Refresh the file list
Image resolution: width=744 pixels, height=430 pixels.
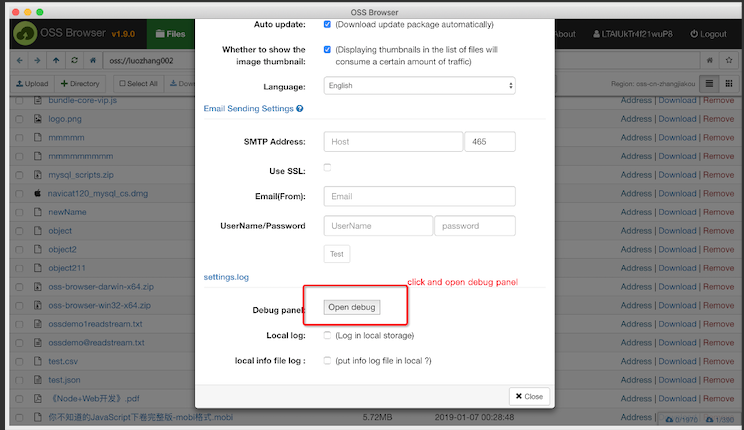coord(74,60)
